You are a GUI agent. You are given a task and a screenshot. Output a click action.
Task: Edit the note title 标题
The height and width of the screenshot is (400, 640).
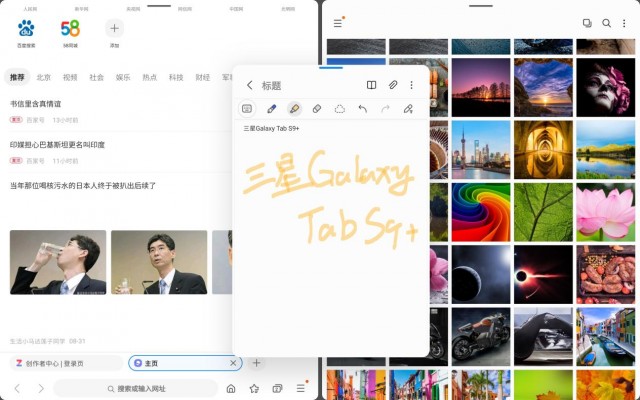point(271,85)
